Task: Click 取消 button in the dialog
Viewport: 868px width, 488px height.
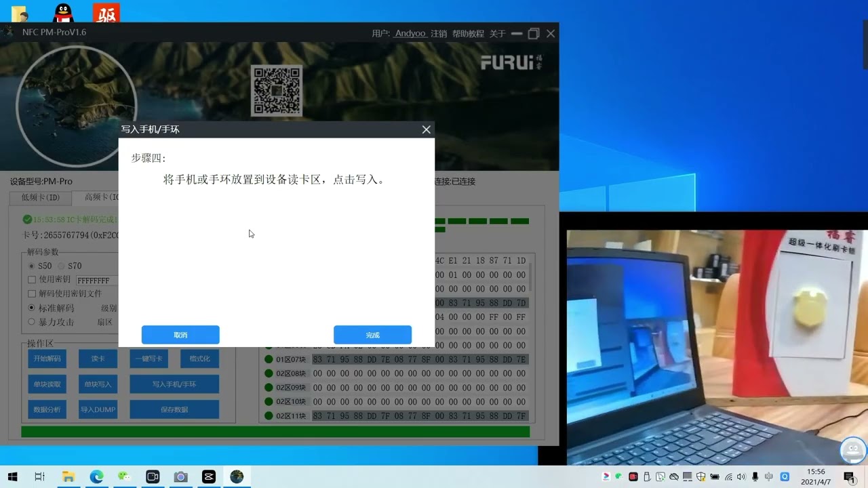Action: [x=180, y=335]
